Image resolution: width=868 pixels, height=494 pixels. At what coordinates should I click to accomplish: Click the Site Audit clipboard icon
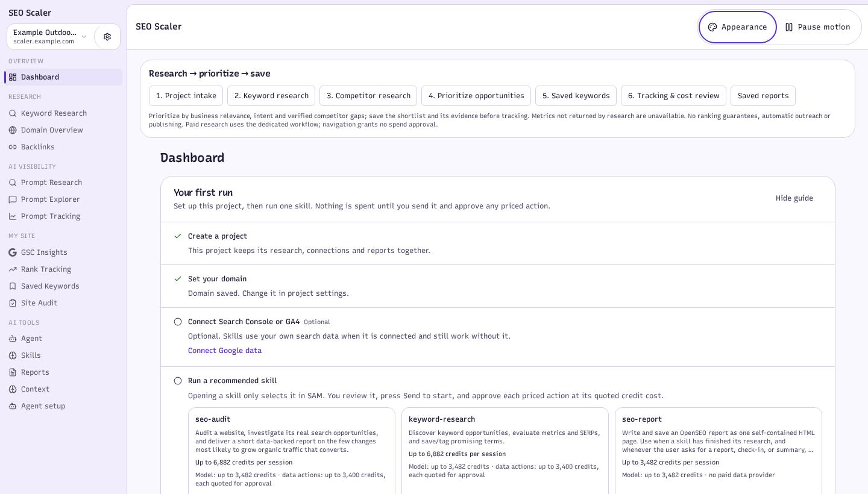click(13, 303)
